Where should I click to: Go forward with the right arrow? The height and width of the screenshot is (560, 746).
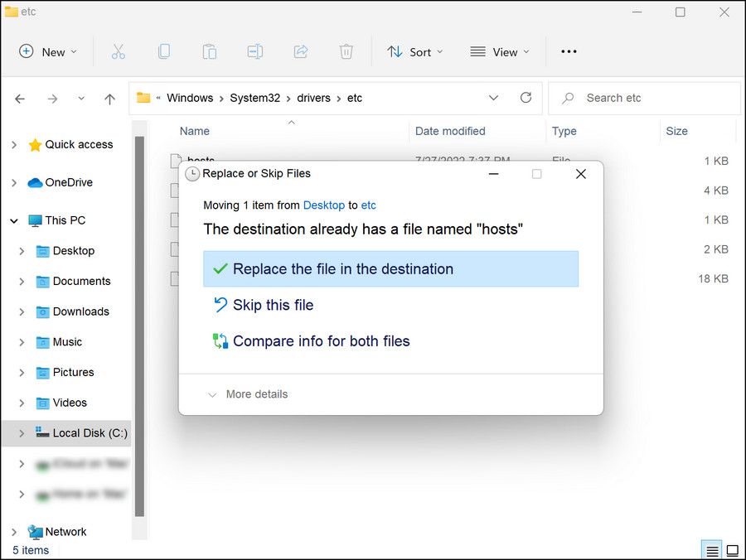[52, 99]
